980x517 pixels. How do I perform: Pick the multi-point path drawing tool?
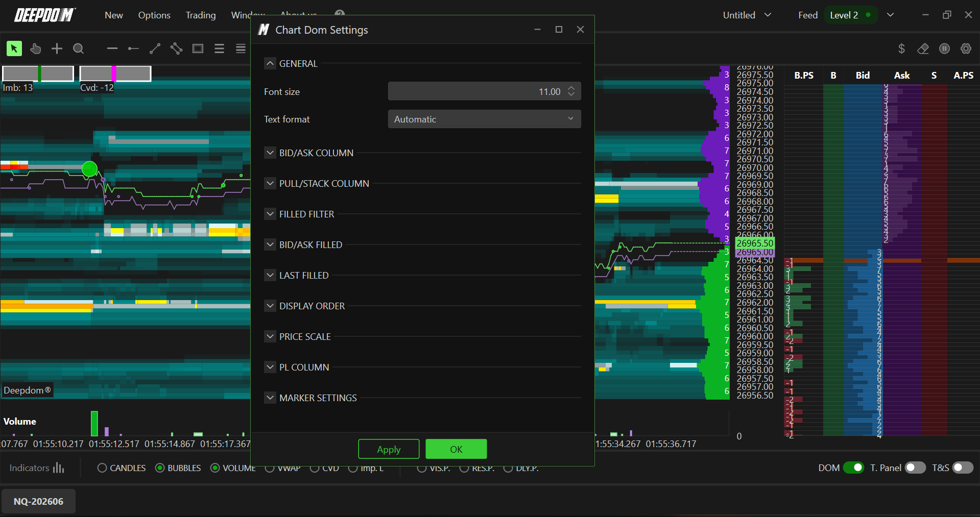pos(176,48)
